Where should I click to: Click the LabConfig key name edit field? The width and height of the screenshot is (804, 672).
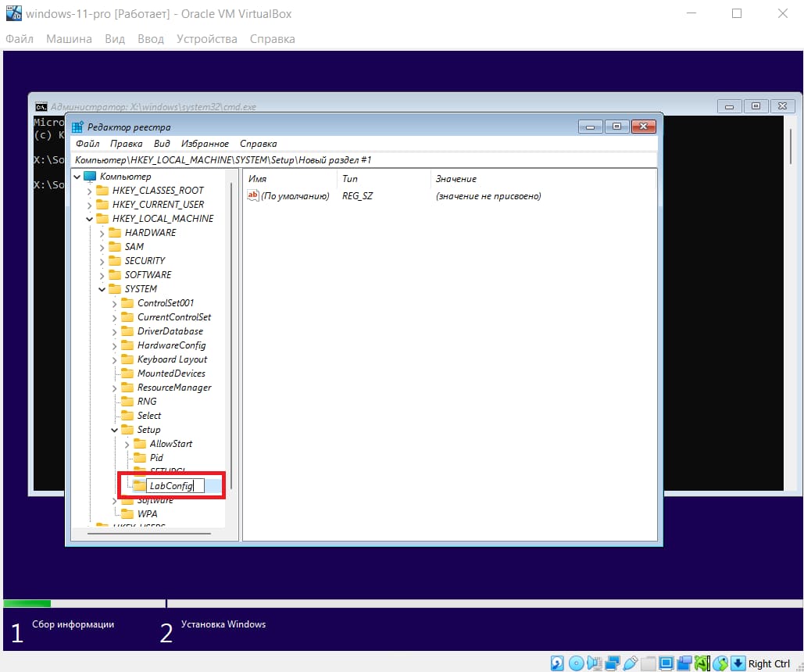175,486
